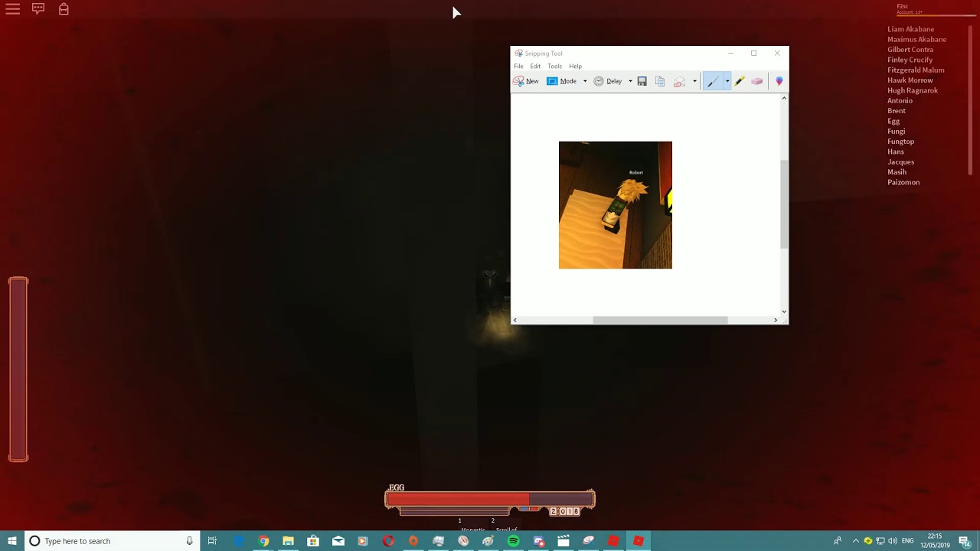Open File Explorer from taskbar

(288, 541)
